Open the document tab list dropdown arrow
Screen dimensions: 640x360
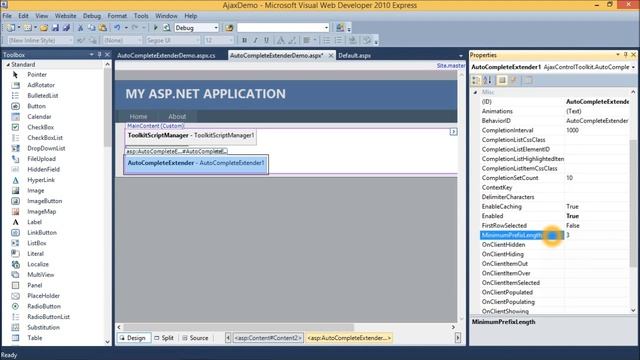pos(461,56)
